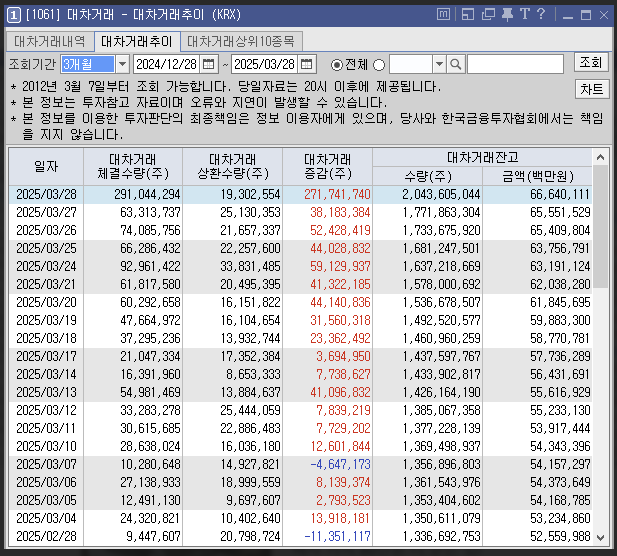Screen dimensions: 617x556
Task: Click change value 31,560,318
Action: pos(340,321)
